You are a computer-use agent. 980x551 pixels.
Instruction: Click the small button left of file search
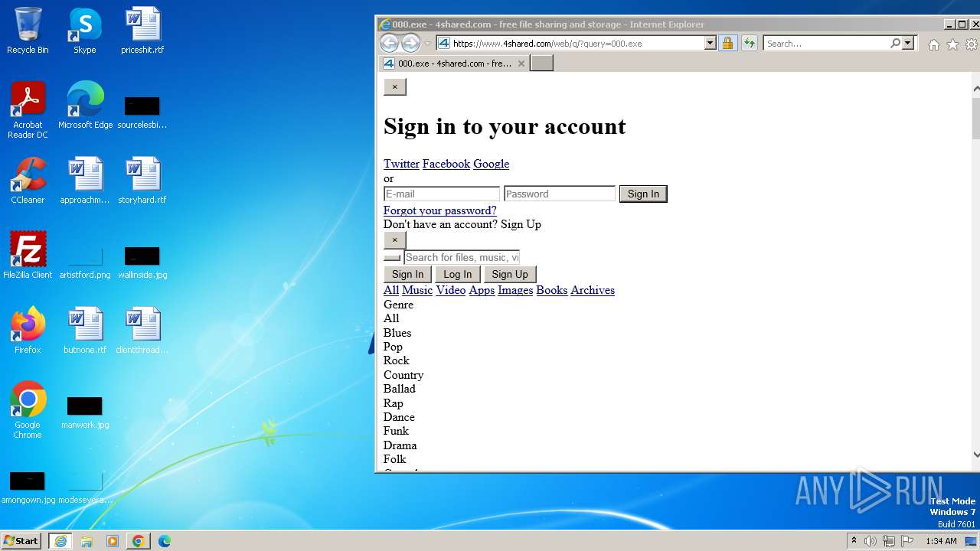pyautogui.click(x=392, y=258)
